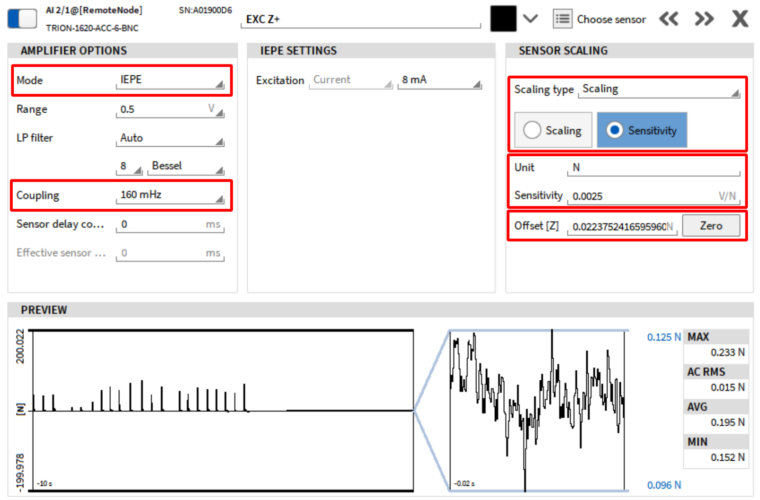Go to next channel with double right arrows
This screenshot has height=500, width=760.
(704, 18)
